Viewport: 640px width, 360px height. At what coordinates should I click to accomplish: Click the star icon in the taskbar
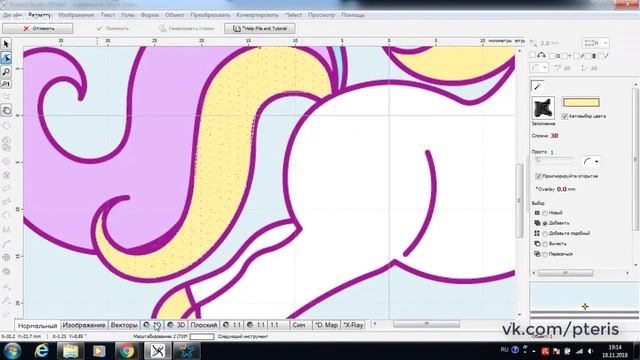(187, 351)
